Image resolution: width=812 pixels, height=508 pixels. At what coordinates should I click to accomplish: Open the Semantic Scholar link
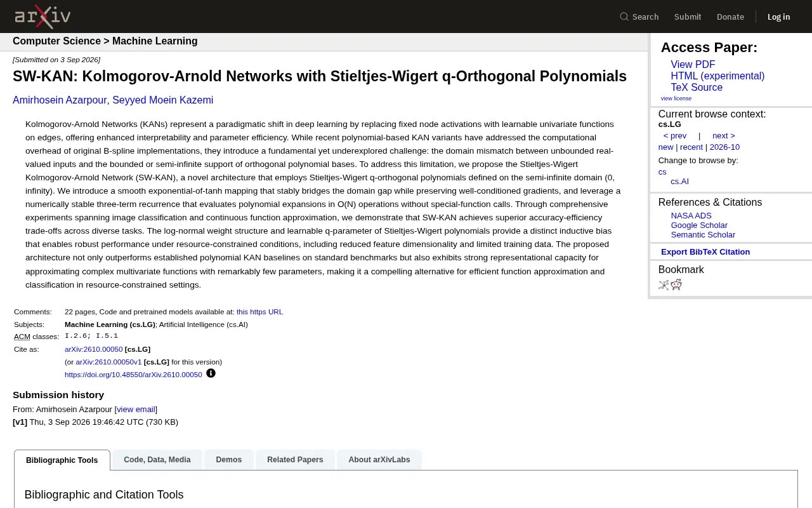coord(703,235)
